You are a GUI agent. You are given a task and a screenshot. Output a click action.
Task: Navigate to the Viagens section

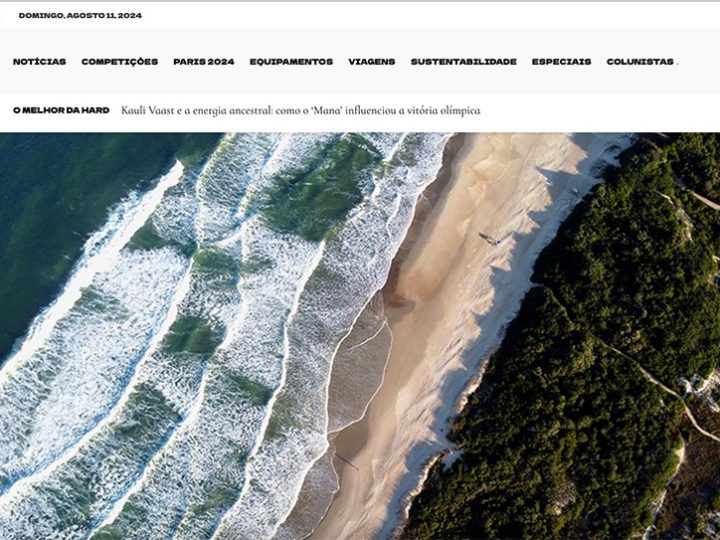pos(371,62)
